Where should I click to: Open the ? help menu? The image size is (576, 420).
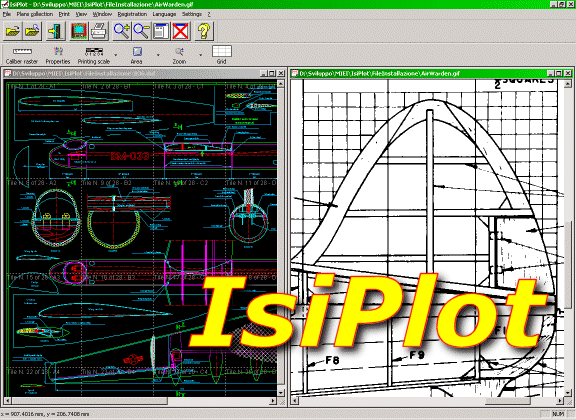[209, 14]
